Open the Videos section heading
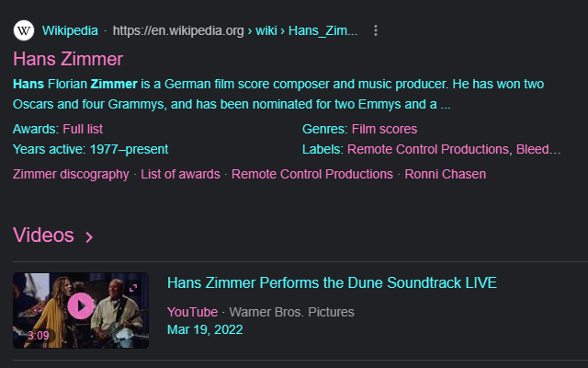 pos(43,236)
